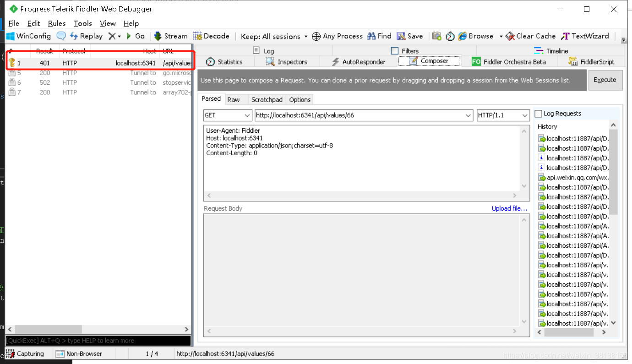Image resolution: width=632 pixels, height=364 pixels.
Task: Click the Non-Browser process filter in status bar
Action: [x=79, y=353]
